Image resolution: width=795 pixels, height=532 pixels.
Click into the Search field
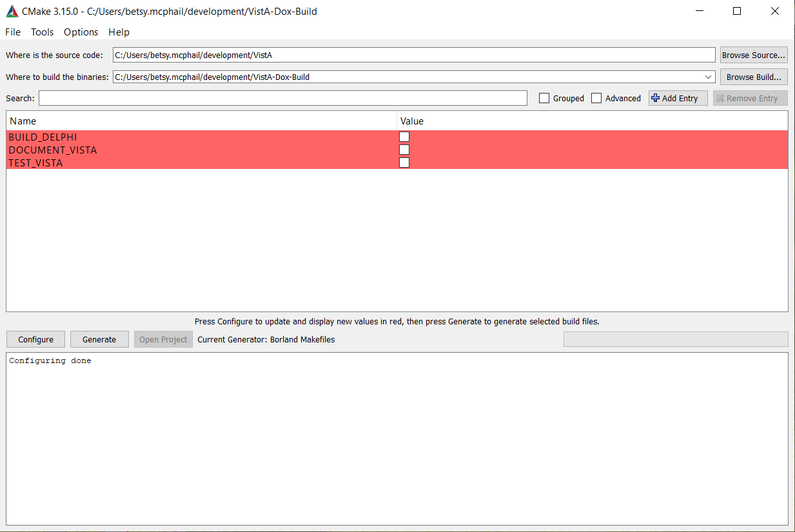pos(282,98)
